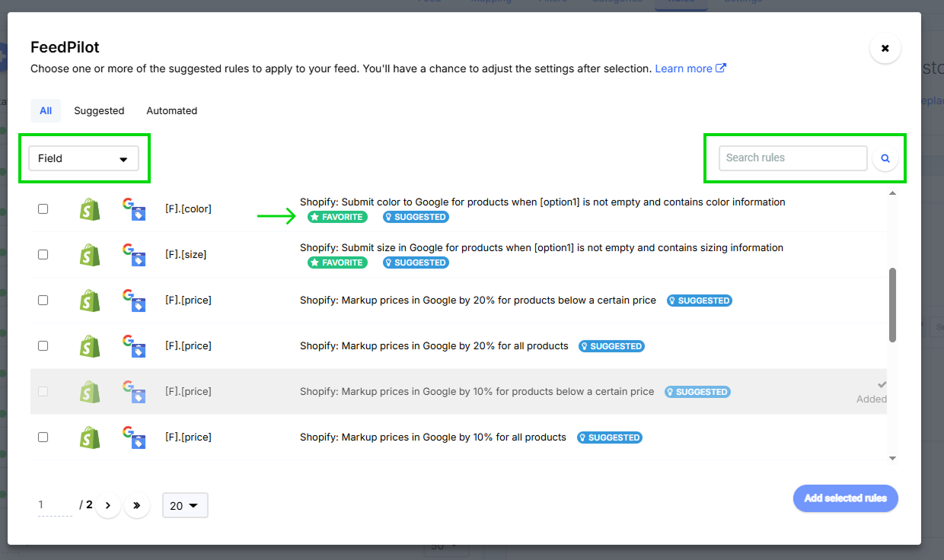
Task: Expand the page size dropdown showing 20
Action: tap(184, 505)
